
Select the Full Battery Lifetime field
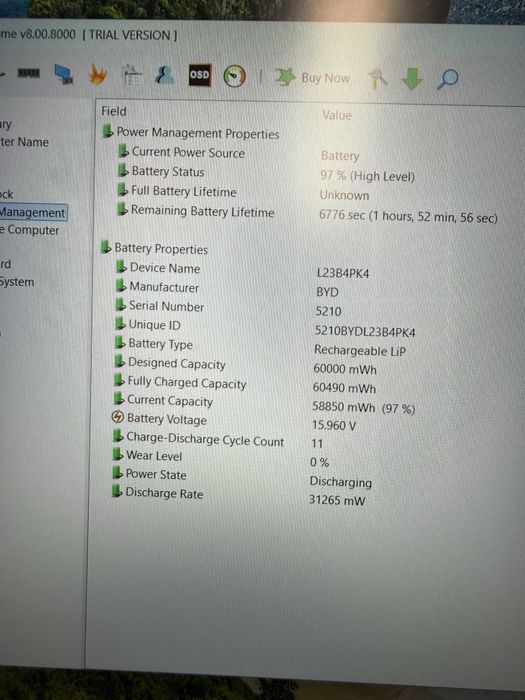183,192
